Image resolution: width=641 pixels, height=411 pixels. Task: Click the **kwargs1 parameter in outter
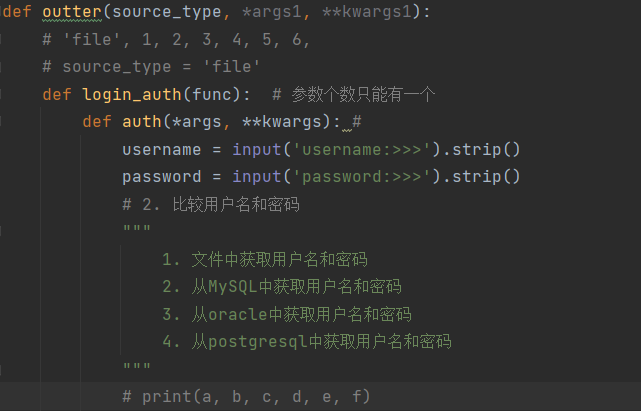pos(380,12)
